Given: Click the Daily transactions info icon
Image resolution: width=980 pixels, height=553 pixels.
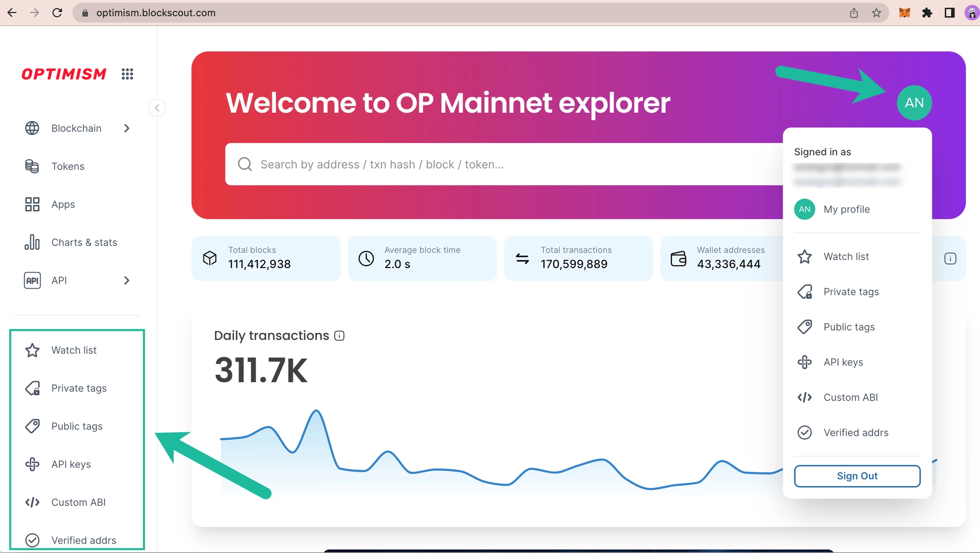Looking at the screenshot, I should (339, 336).
